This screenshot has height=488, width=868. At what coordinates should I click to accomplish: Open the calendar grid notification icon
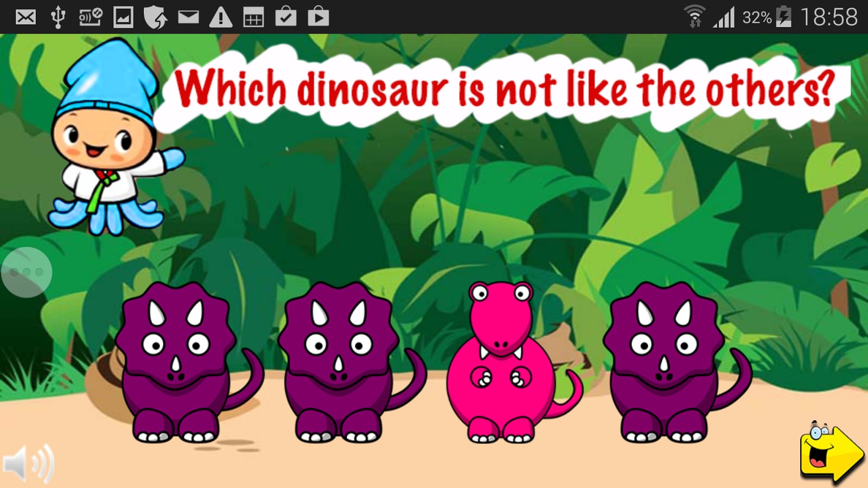[253, 17]
